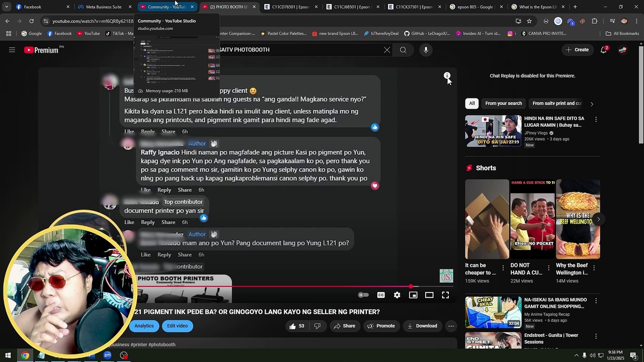The width and height of the screenshot is (644, 362).
Task: Open the YouTube guide hamburger menu
Action: coord(12,50)
